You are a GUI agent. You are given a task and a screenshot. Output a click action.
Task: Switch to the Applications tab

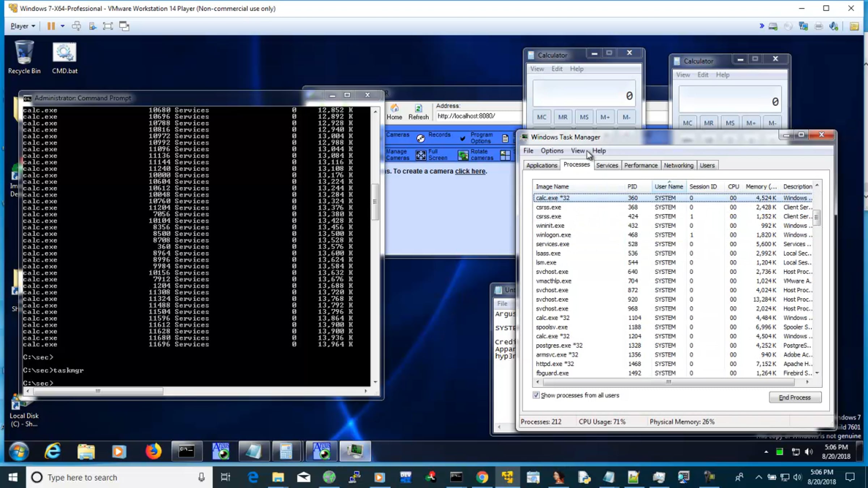tap(542, 165)
